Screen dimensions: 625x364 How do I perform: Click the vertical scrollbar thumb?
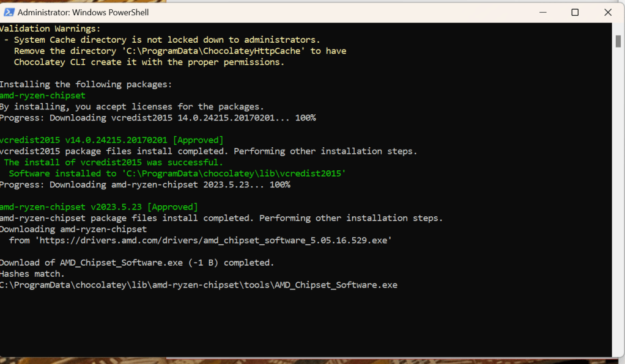[618, 41]
